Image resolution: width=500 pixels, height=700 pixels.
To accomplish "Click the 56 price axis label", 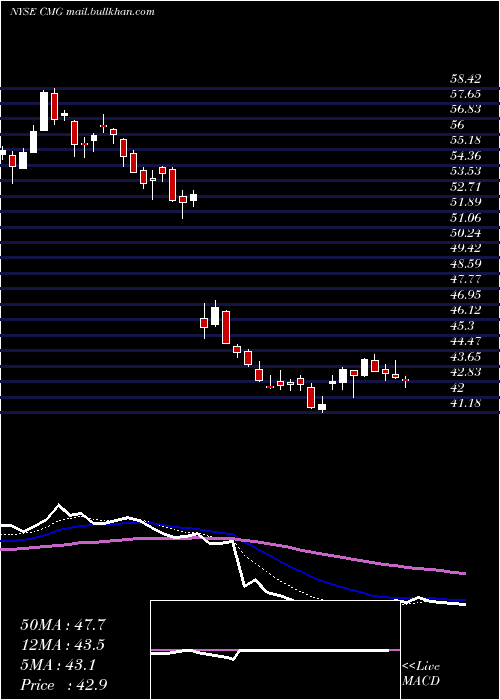I will click(x=458, y=125).
